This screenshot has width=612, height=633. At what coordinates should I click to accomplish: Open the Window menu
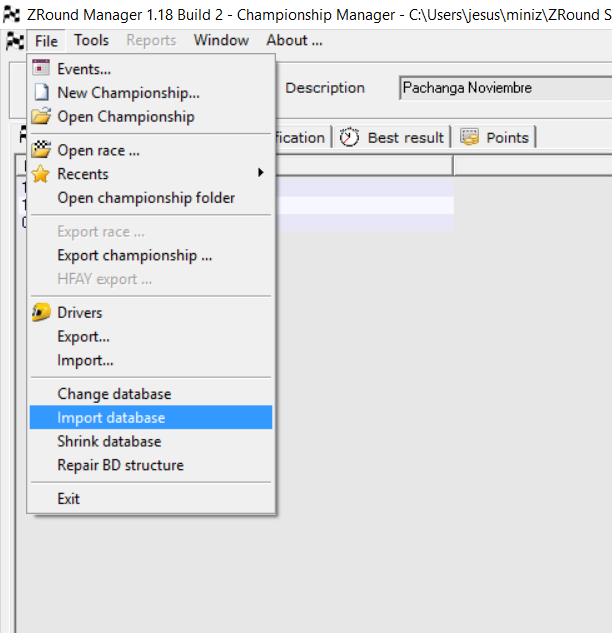pos(221,40)
